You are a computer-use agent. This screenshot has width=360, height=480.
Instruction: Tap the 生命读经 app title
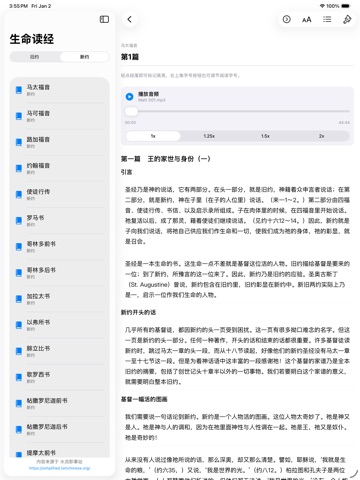[32, 39]
